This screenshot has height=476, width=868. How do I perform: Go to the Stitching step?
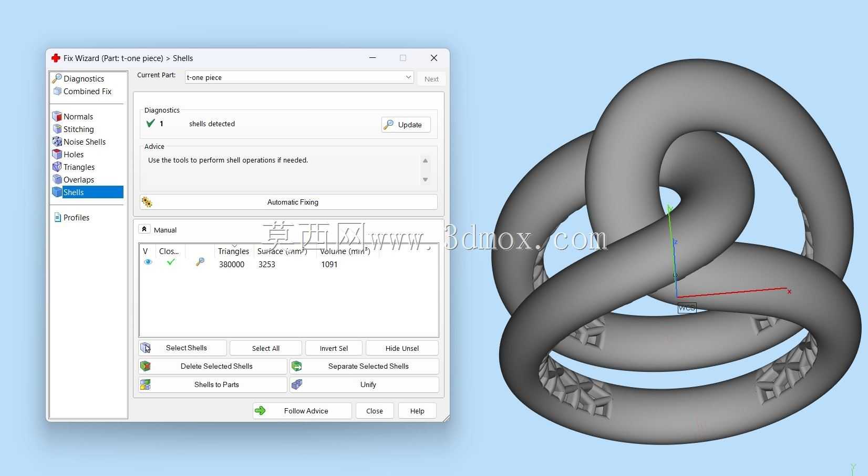coord(79,129)
